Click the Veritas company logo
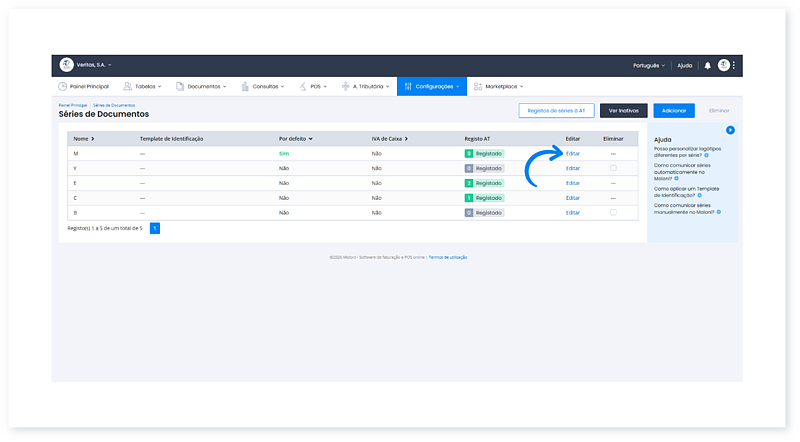Screen dimensions: 800x442 coord(67,65)
